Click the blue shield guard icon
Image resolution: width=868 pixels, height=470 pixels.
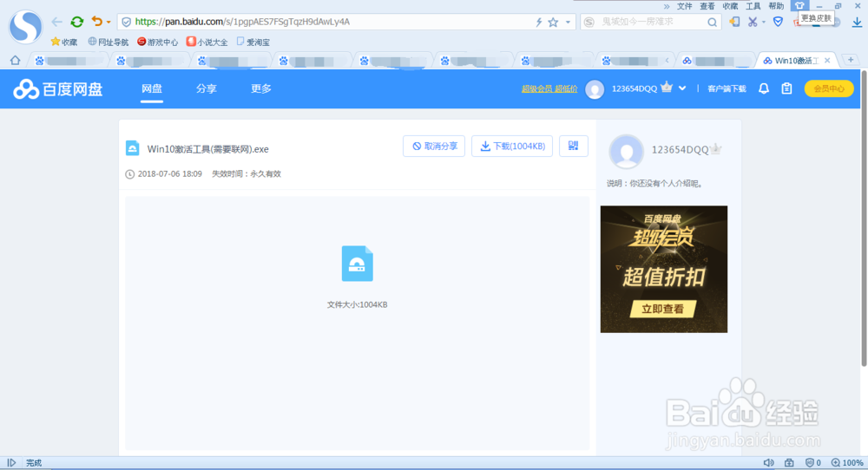click(779, 23)
